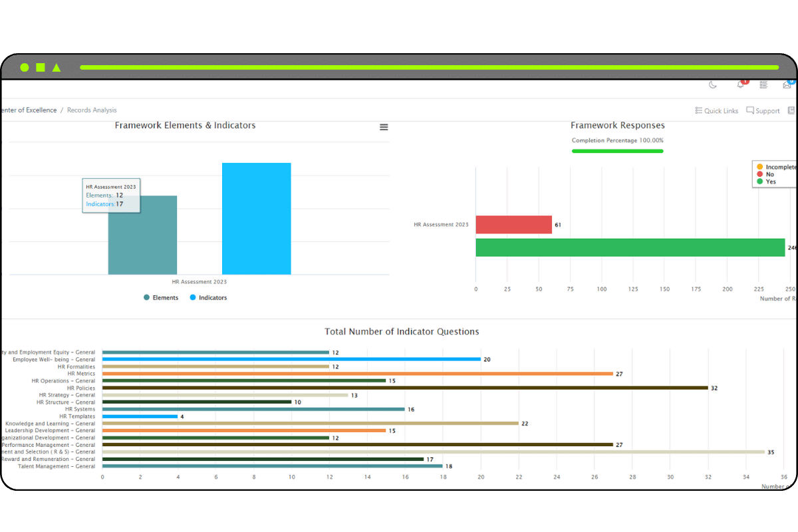Click the Quick Links text label

[721, 110]
